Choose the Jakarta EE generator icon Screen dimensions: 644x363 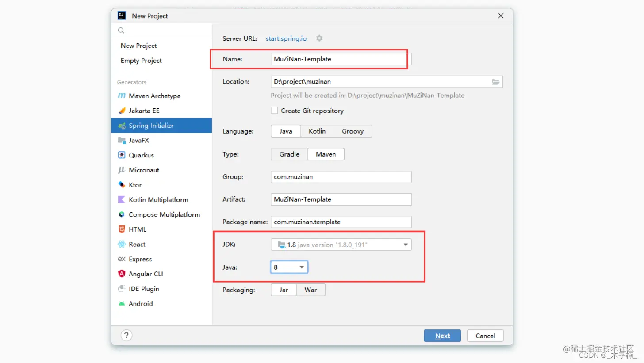coord(122,111)
